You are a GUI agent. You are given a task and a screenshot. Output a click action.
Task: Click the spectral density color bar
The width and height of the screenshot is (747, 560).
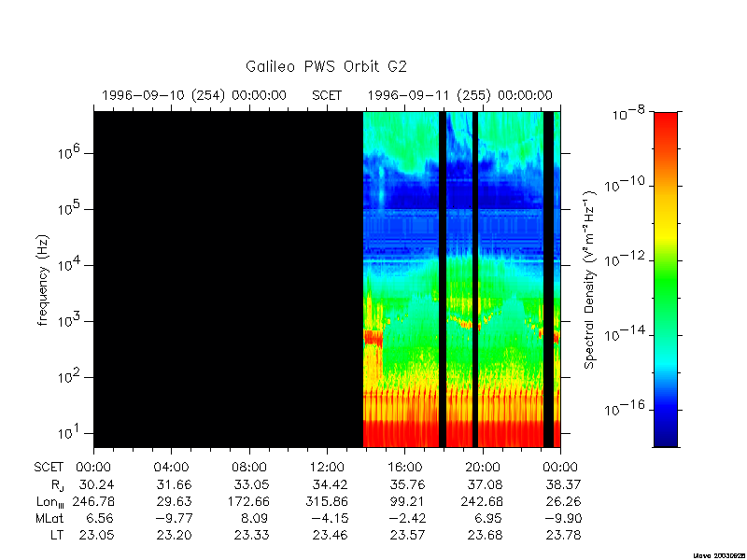click(x=666, y=279)
